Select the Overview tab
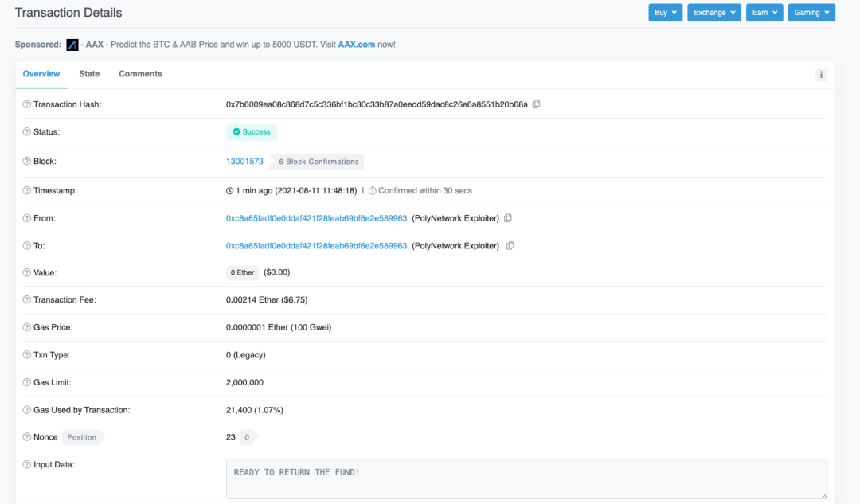The image size is (860, 504). [x=41, y=74]
